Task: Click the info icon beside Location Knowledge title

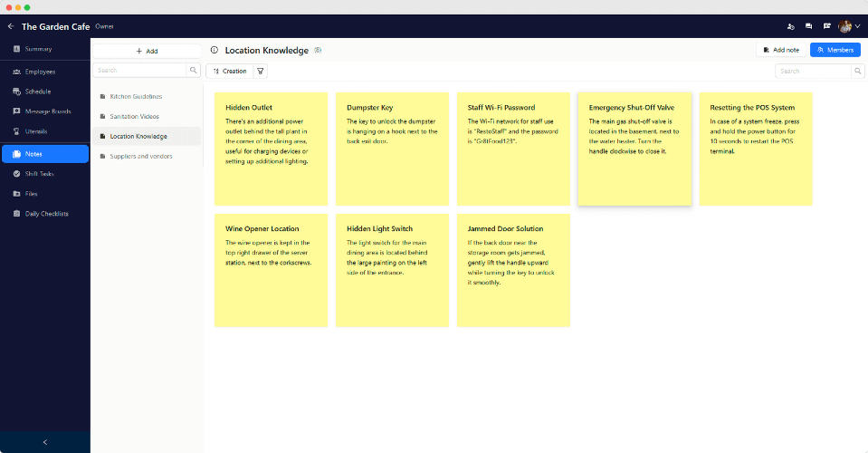Action: (215, 50)
